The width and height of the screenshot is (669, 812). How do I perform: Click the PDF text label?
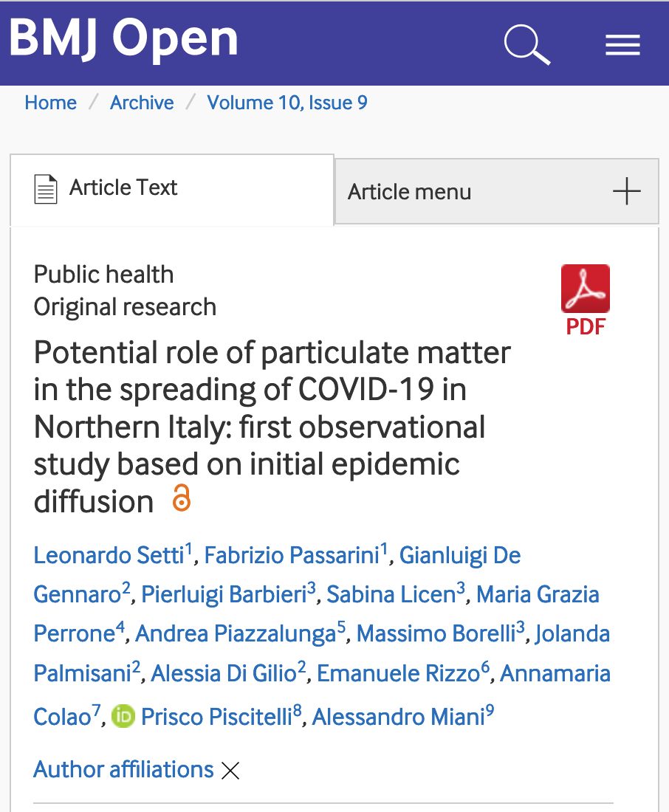[586, 327]
